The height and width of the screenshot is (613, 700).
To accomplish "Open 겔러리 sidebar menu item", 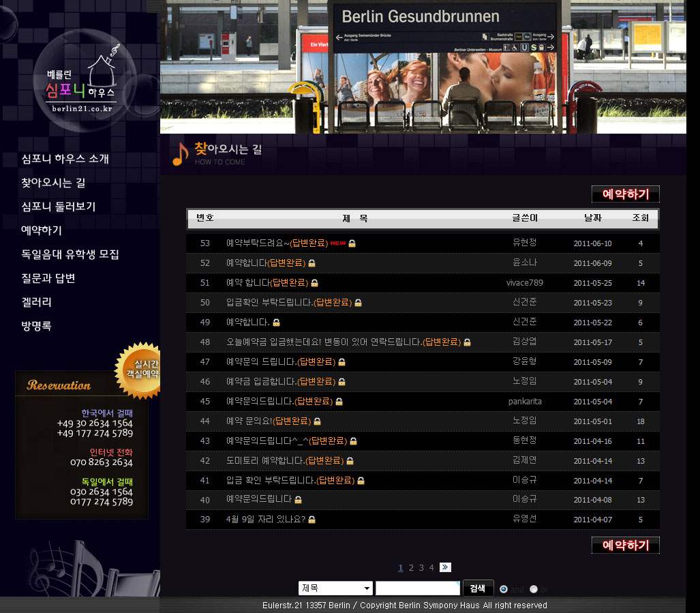I will (x=37, y=302).
